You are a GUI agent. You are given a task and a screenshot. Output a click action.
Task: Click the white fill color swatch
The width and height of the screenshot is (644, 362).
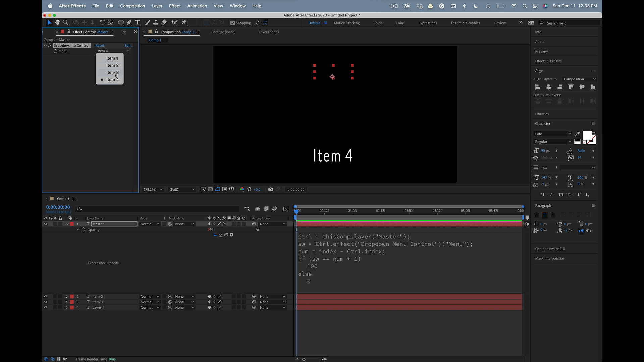click(x=587, y=135)
